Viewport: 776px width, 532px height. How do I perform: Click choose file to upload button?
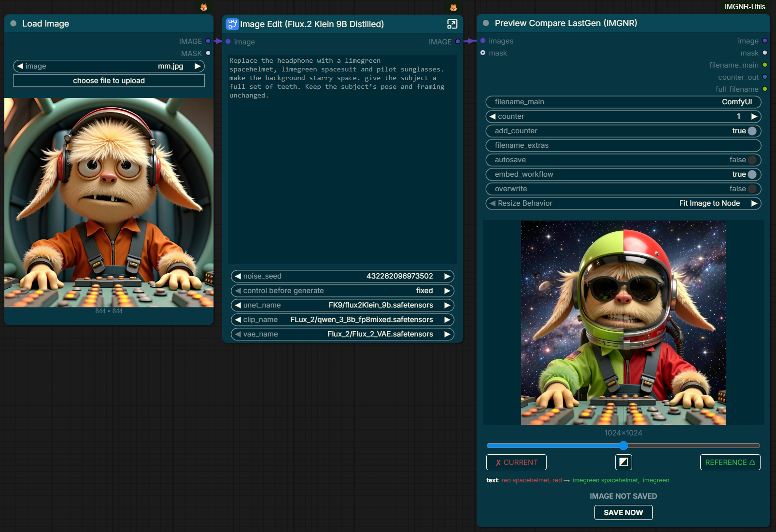[109, 81]
